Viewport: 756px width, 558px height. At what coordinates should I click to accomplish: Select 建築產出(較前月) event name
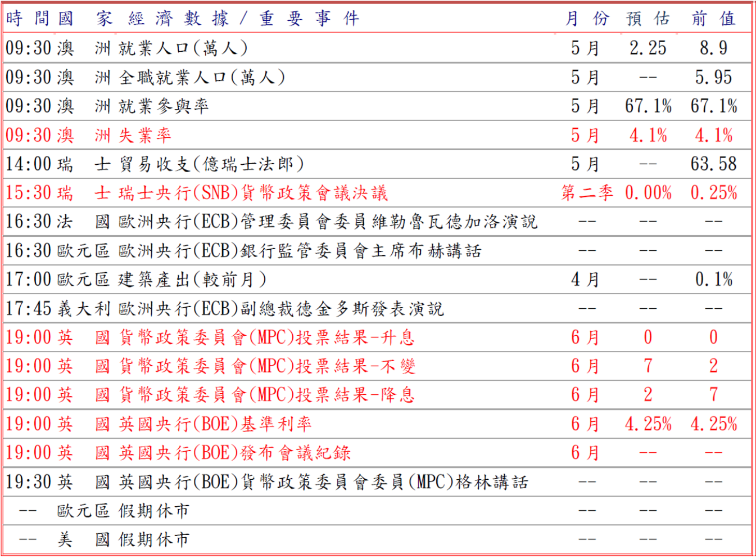(x=193, y=280)
